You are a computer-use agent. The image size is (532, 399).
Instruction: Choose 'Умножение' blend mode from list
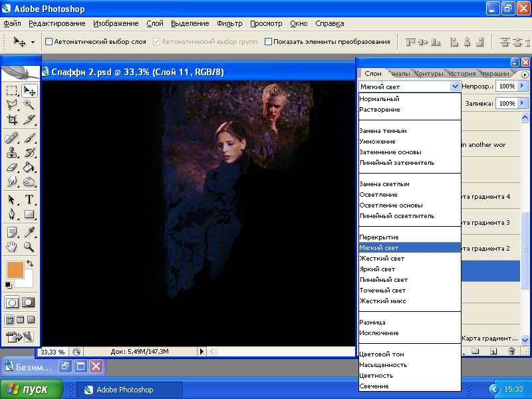coord(377,142)
